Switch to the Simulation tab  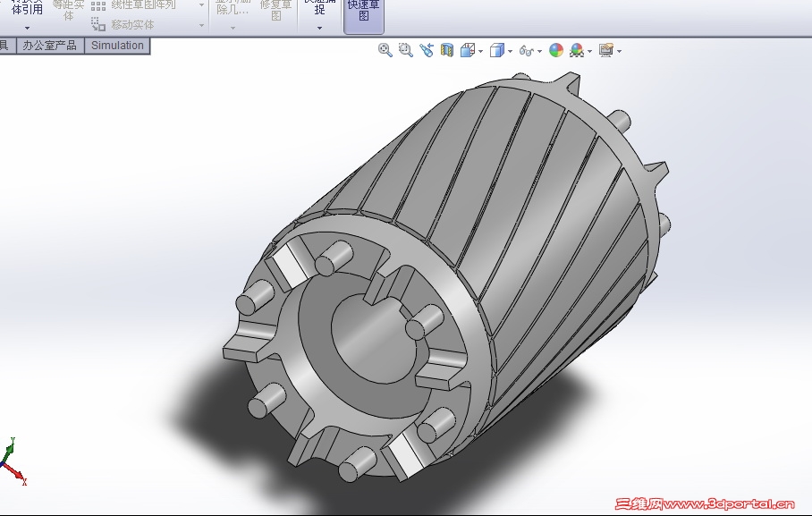(117, 46)
